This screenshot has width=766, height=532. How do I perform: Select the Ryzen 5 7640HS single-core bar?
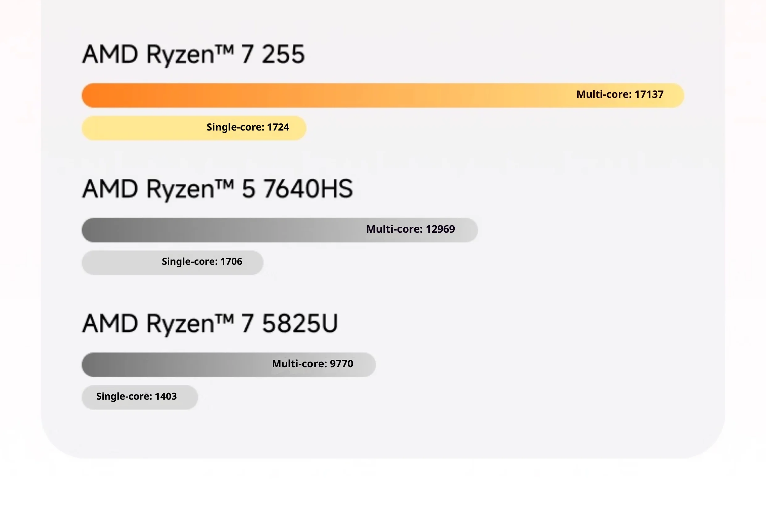click(x=120, y=263)
